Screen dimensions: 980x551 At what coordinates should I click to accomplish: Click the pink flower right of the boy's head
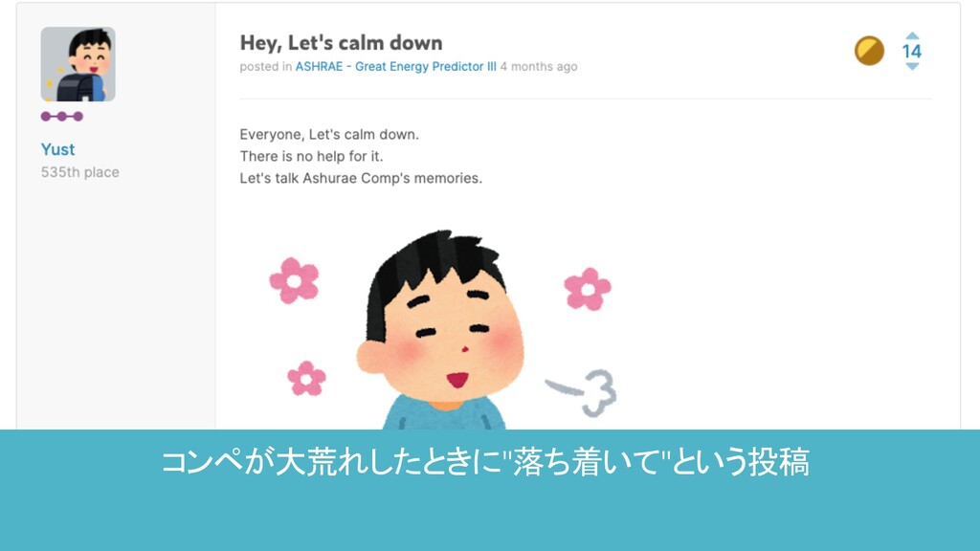[588, 289]
